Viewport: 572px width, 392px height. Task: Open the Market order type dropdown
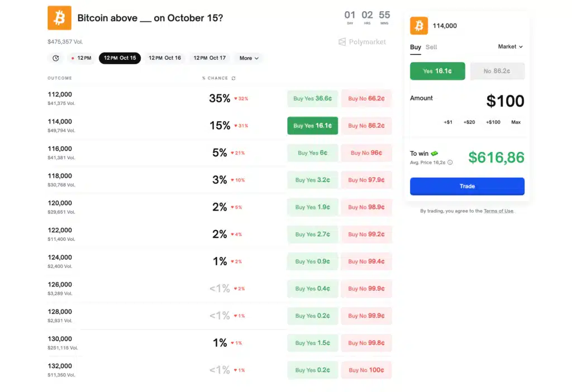coord(510,47)
